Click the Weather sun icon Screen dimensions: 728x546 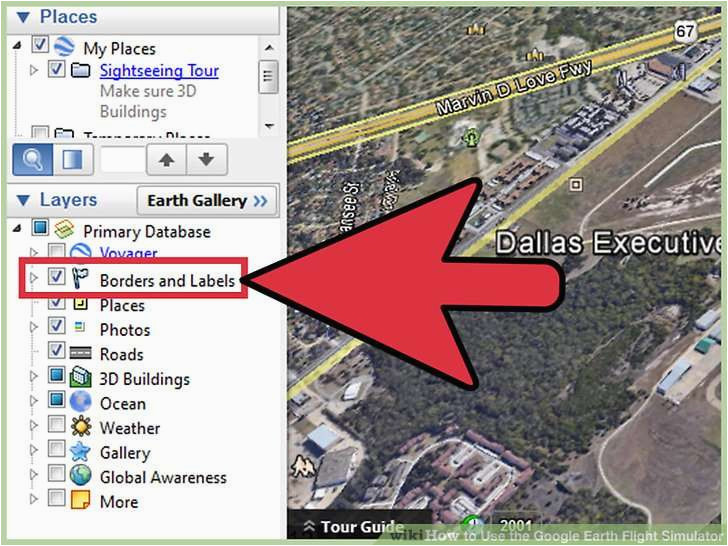[81, 426]
